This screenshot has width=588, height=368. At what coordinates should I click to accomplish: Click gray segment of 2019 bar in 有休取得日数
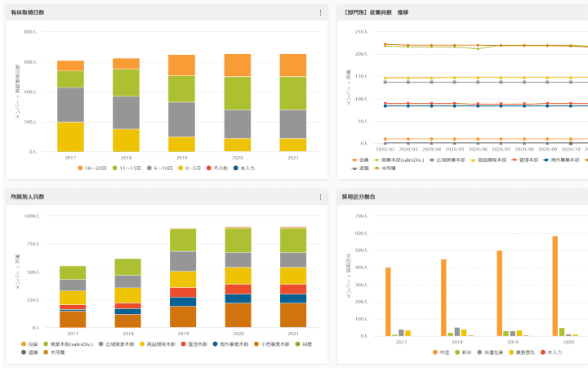pyautogui.click(x=181, y=119)
